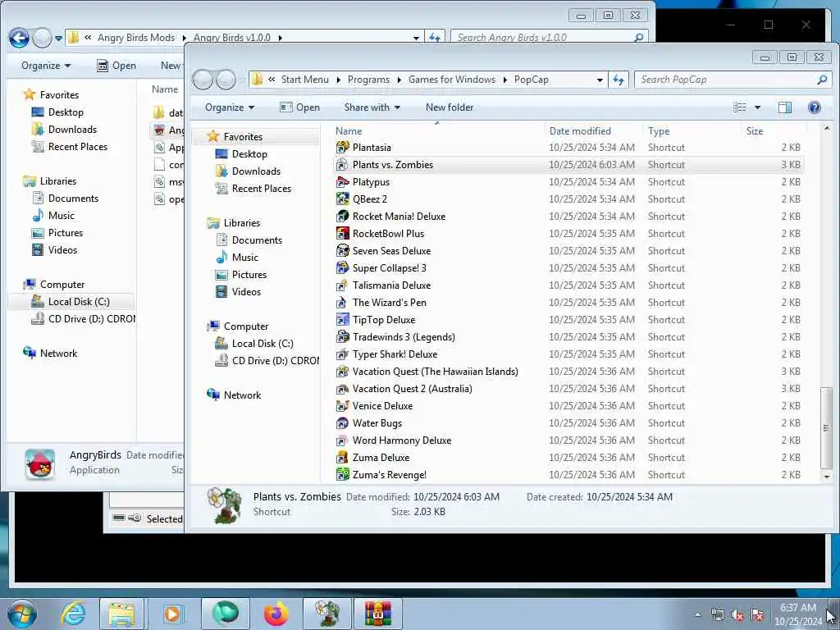
Task: Refresh the PopCap folder address bar
Action: [x=619, y=80]
